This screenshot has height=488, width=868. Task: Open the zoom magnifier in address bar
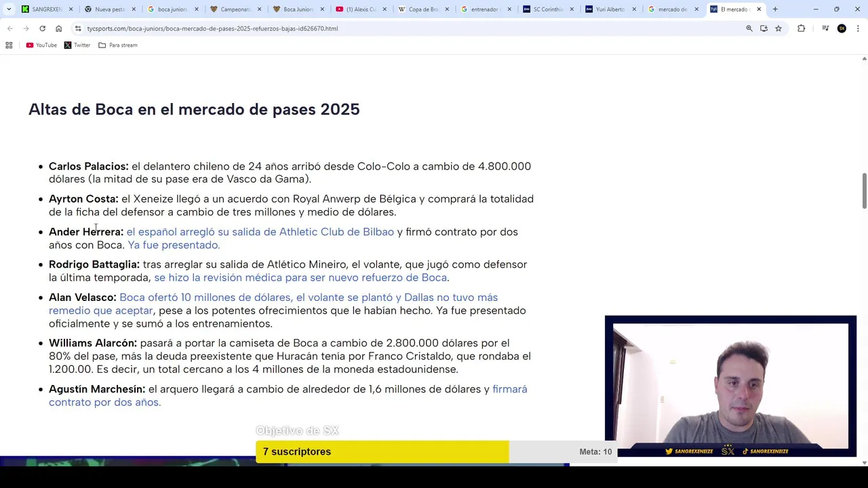coord(749,28)
